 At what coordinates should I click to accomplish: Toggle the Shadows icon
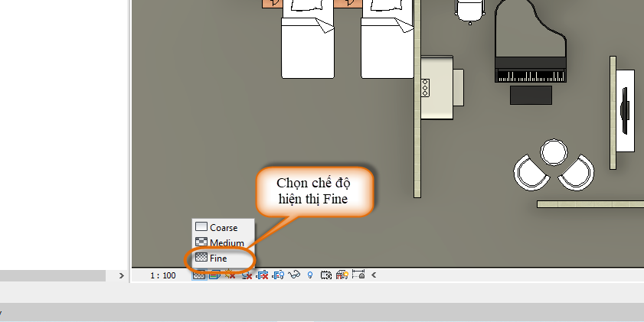click(x=247, y=275)
